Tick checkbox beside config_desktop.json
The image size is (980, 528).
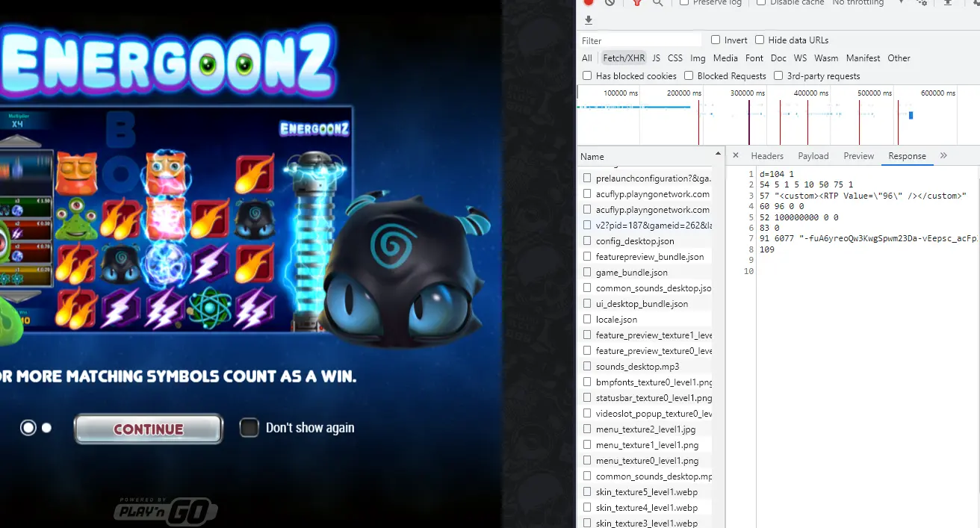tap(588, 240)
